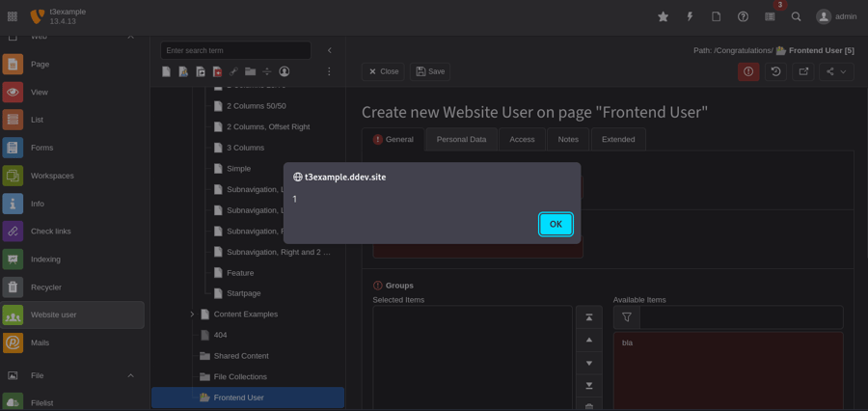The image size is (868, 411).
Task: Click OK in the alert dialog
Action: coord(556,224)
